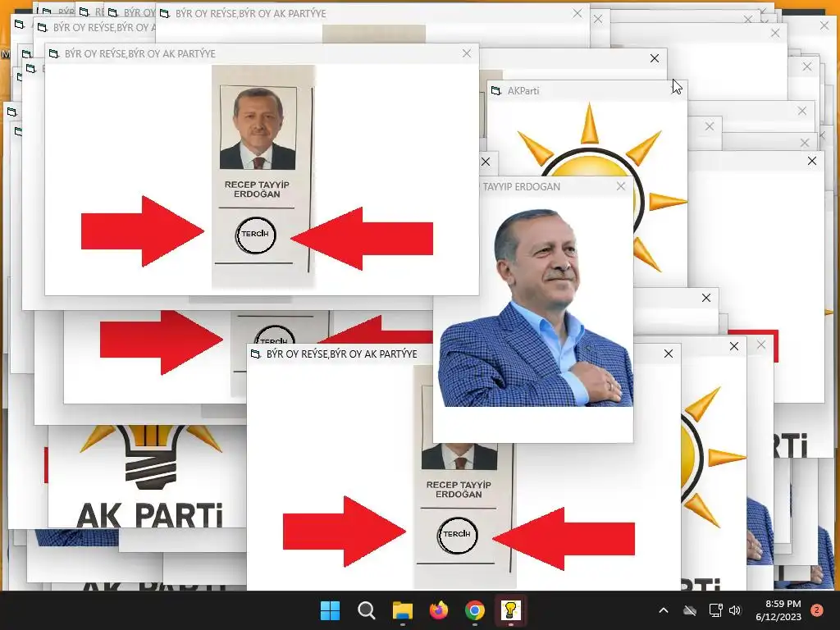Click the AKParti window title text
Screen dimensions: 840x630
click(523, 91)
